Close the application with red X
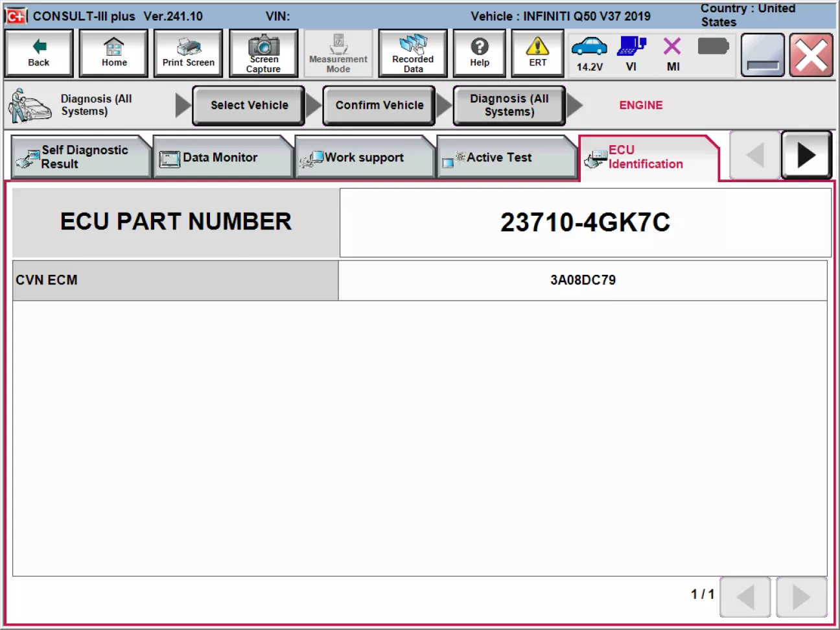 tap(811, 55)
